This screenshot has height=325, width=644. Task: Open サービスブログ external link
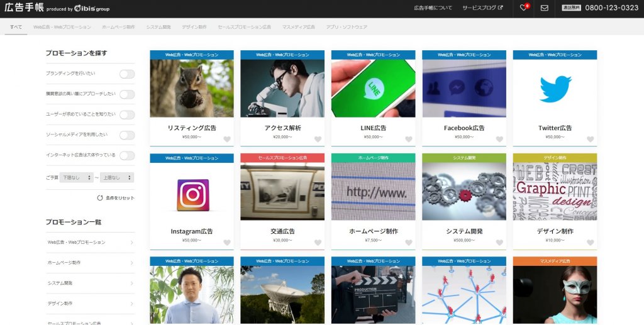click(x=482, y=8)
